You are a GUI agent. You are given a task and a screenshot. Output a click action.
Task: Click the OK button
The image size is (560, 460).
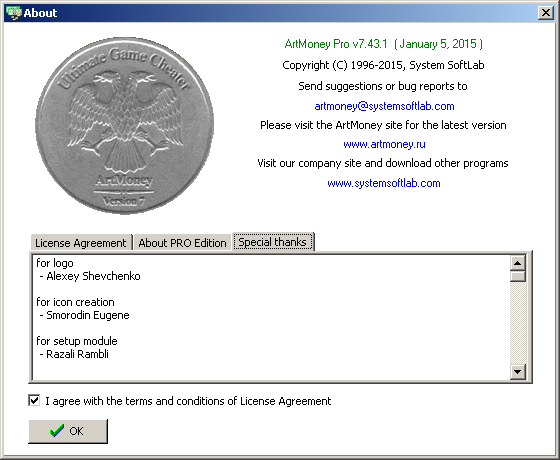(x=68, y=431)
